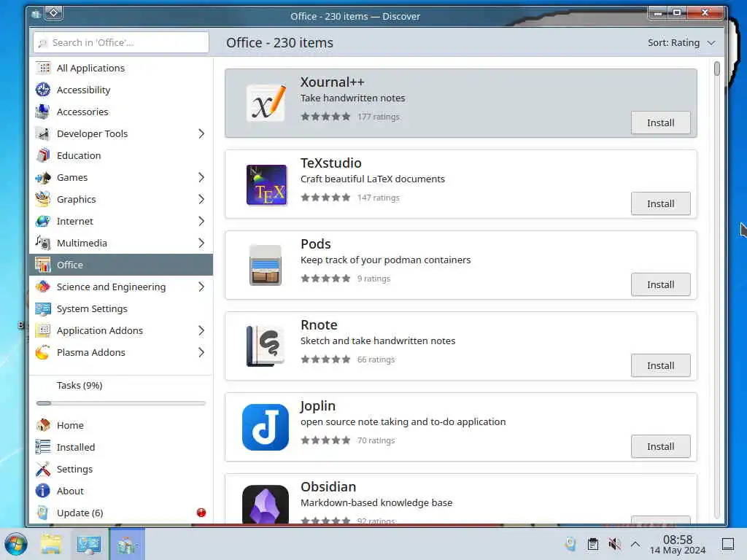Open the TeXstudio app icon
The image size is (747, 560).
coord(267,184)
